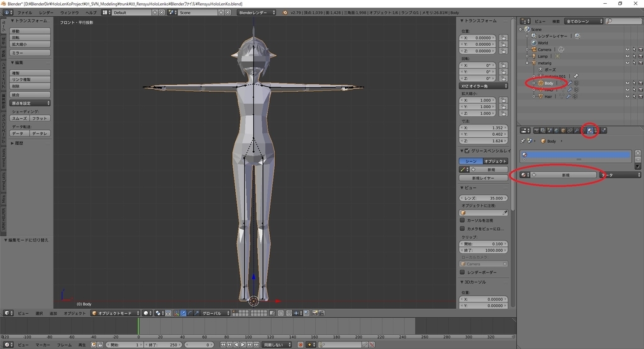Open the ファイル menu

coord(25,13)
